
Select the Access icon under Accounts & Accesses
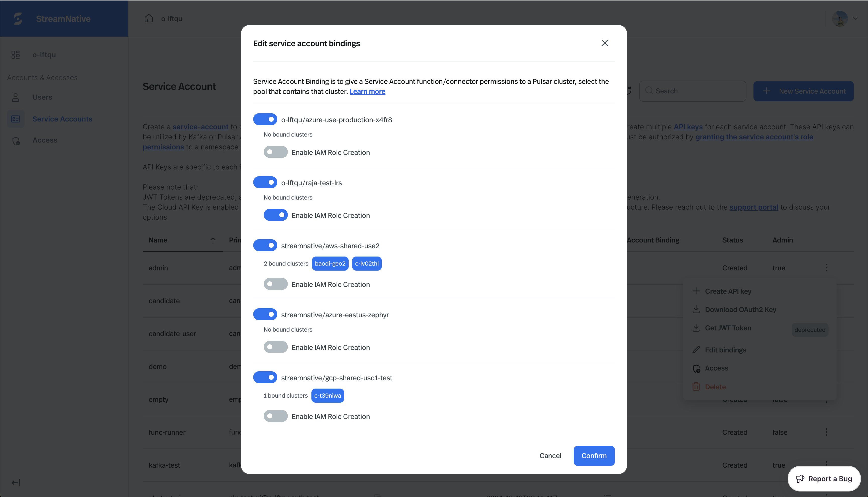[16, 141]
